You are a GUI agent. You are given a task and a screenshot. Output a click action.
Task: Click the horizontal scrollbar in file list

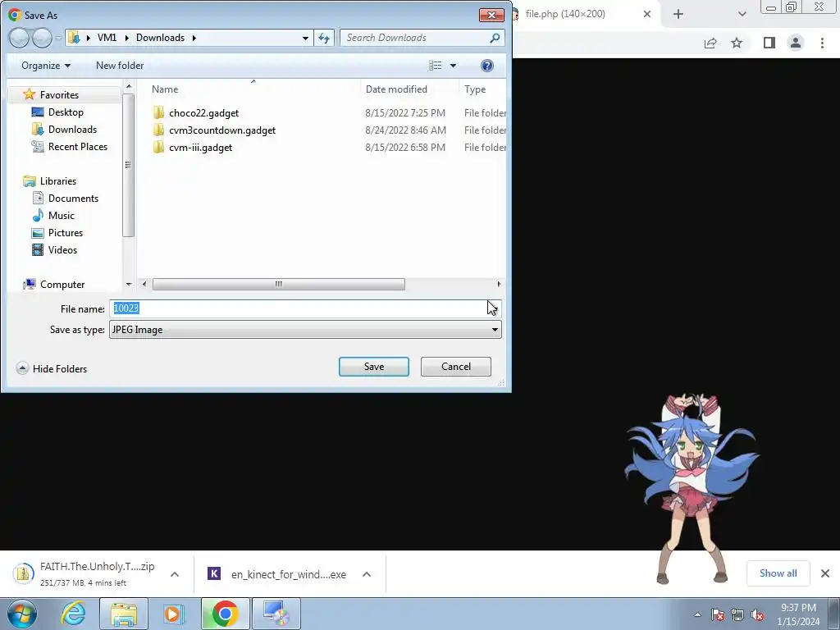(x=279, y=284)
